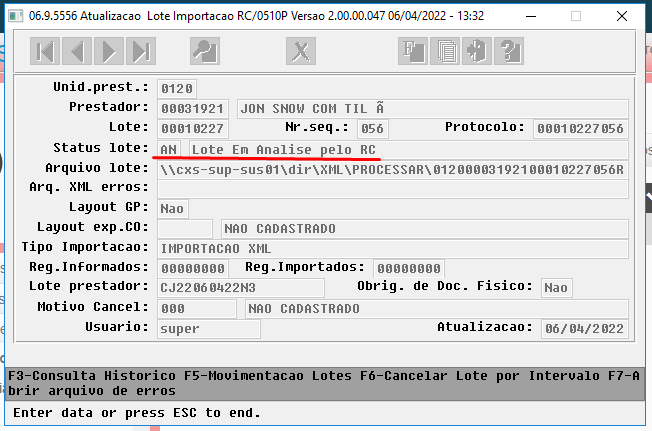The width and height of the screenshot is (652, 431).
Task: Click the Enter data or press ESC message
Action: pos(137,413)
